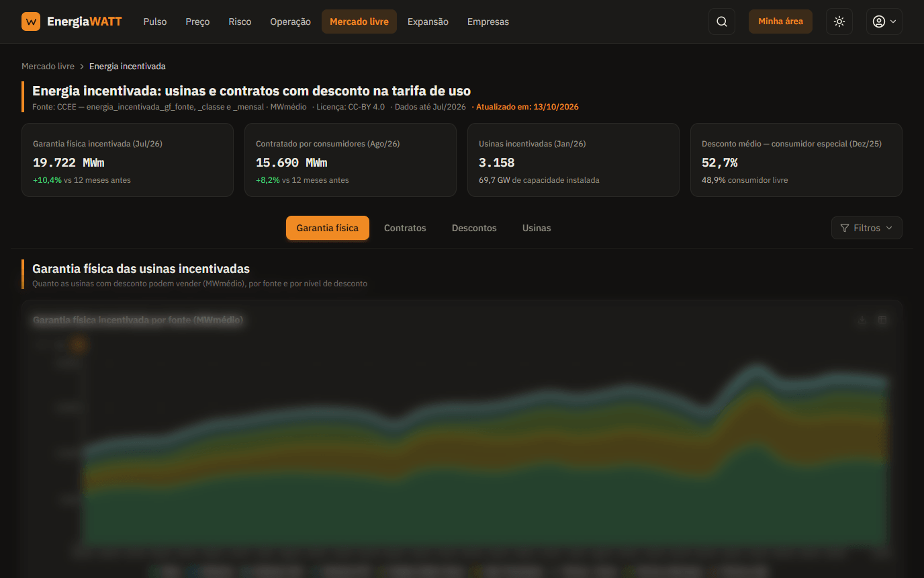Image resolution: width=924 pixels, height=578 pixels.
Task: Follow the Mercado livre breadcrumb link
Action: pos(48,66)
